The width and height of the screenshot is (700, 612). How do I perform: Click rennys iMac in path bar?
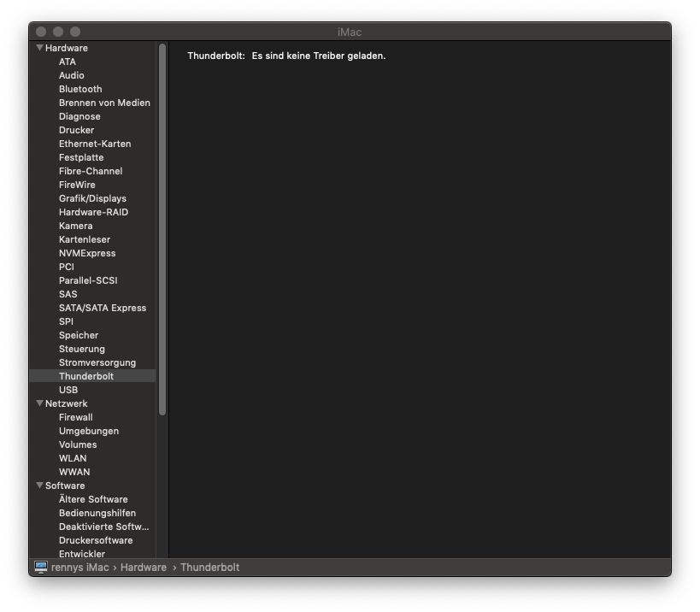coord(79,568)
